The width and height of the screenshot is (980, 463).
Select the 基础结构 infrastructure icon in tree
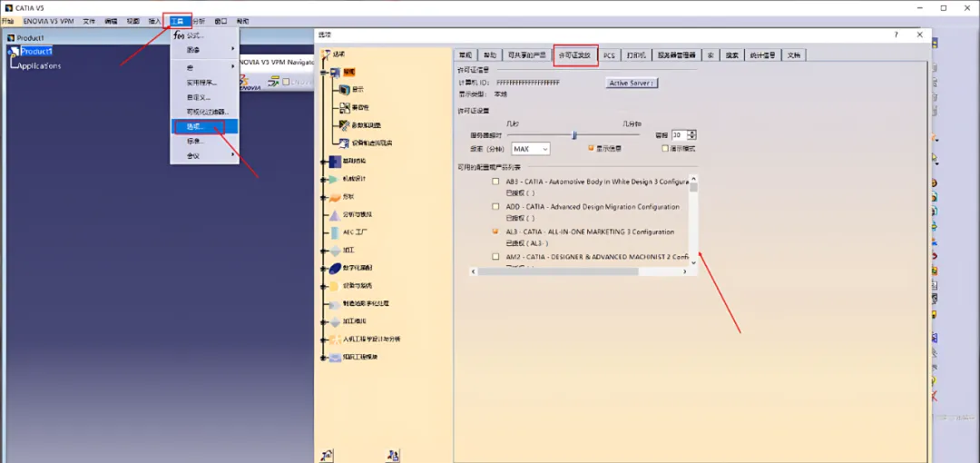[334, 161]
